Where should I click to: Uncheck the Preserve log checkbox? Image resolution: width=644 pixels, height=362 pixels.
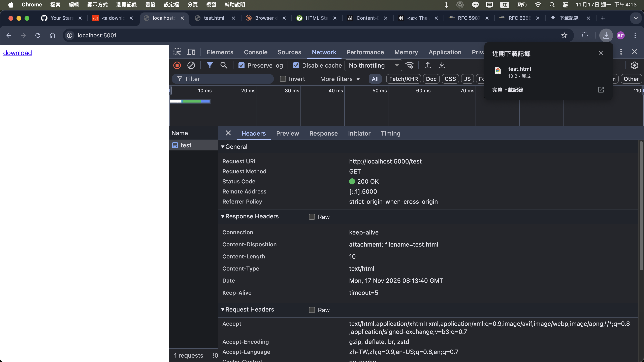tap(241, 65)
